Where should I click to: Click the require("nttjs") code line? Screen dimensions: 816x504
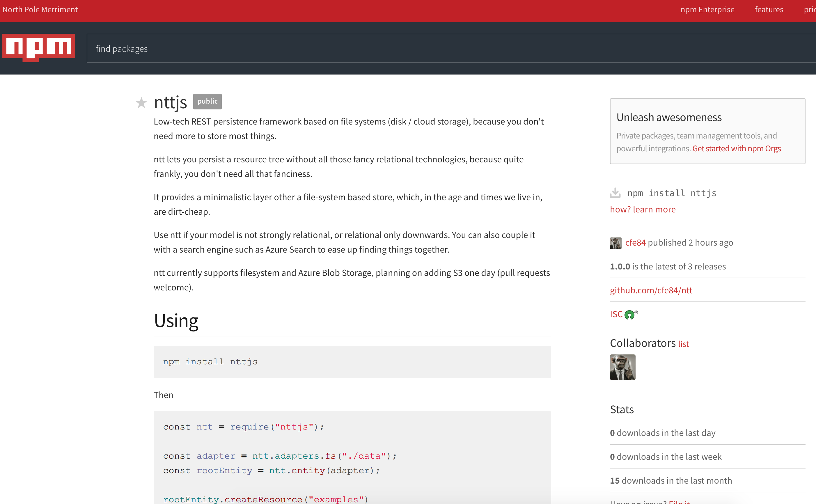tap(243, 427)
